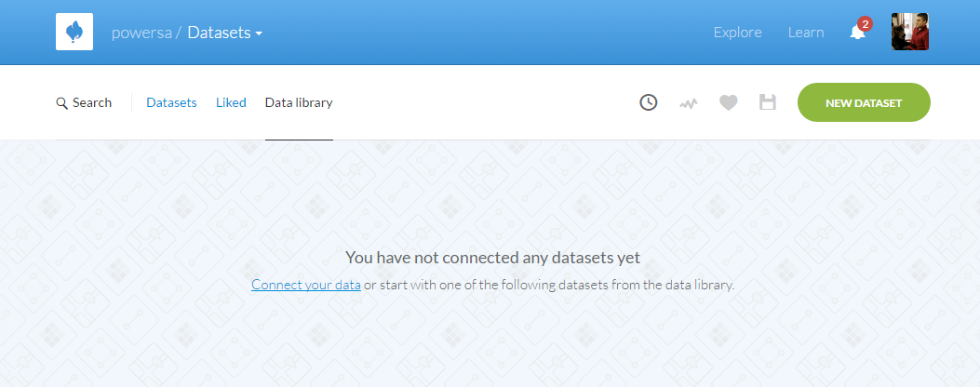Sort by likes using the heart icon

[728, 102]
